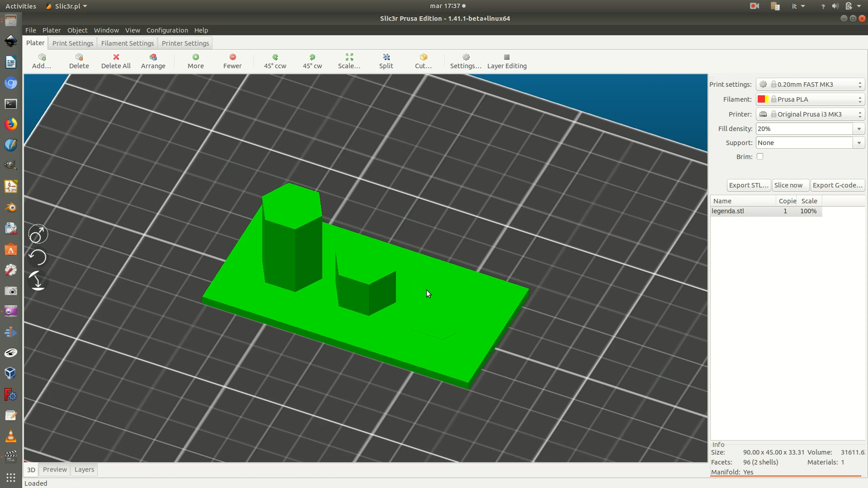Open the Object menu

click(77, 30)
